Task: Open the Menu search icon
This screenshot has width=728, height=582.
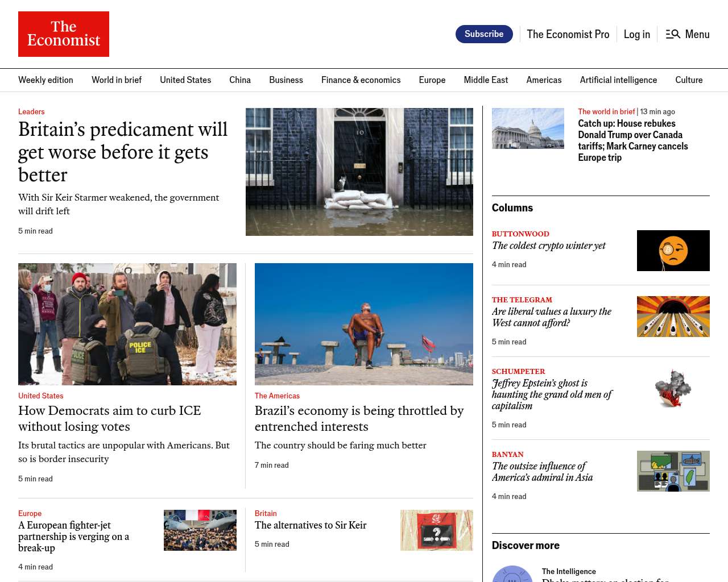Action: click(673, 34)
